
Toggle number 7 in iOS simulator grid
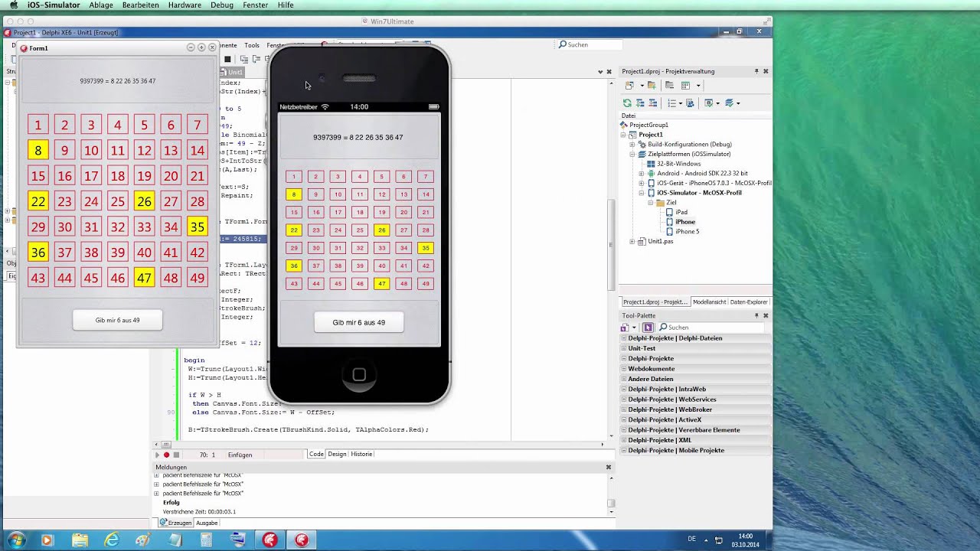(x=426, y=177)
